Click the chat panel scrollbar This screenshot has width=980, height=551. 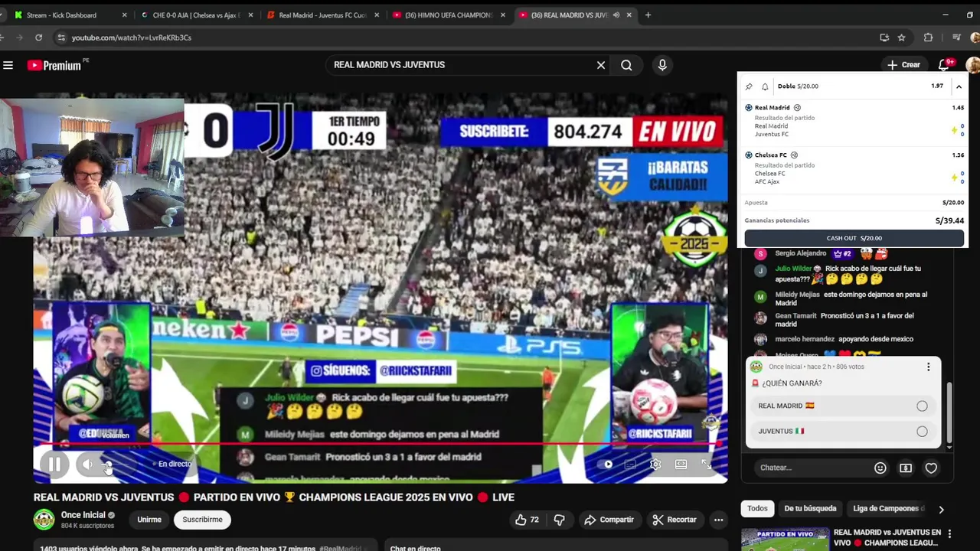949,413
